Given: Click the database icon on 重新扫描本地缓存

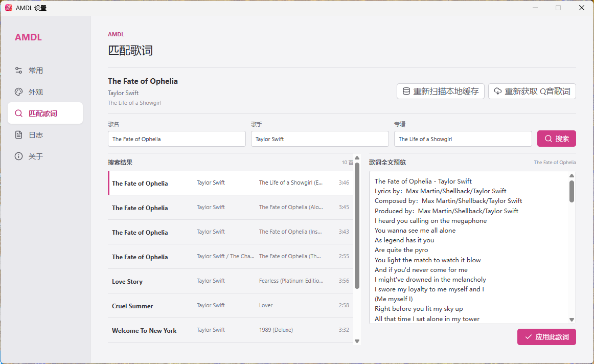Looking at the screenshot, I should point(406,92).
